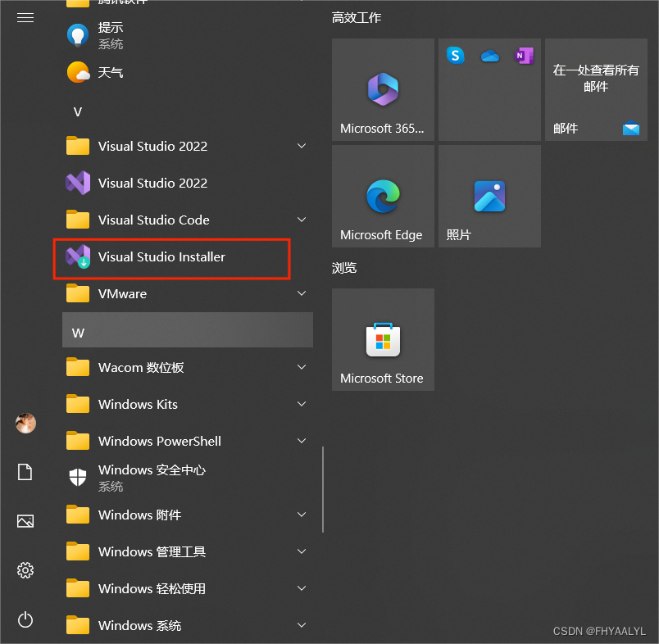Open the Windows 轻松使用 folder icon
The width and height of the screenshot is (659, 644).
[78, 588]
